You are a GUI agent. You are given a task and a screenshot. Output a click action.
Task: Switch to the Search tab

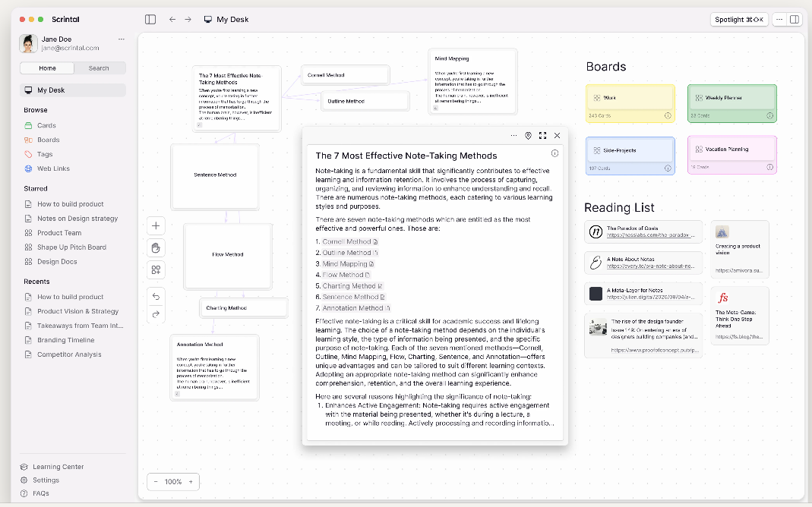click(x=99, y=68)
